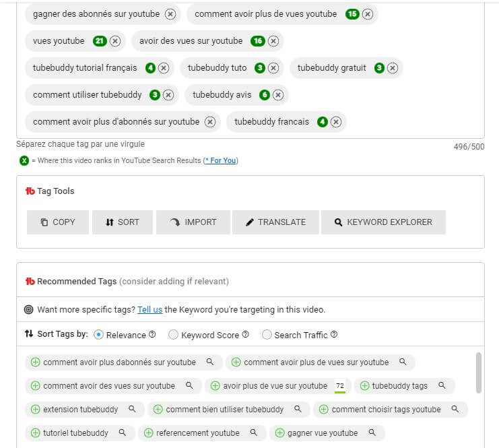Show help for Keyword Score sorting

coord(245,334)
